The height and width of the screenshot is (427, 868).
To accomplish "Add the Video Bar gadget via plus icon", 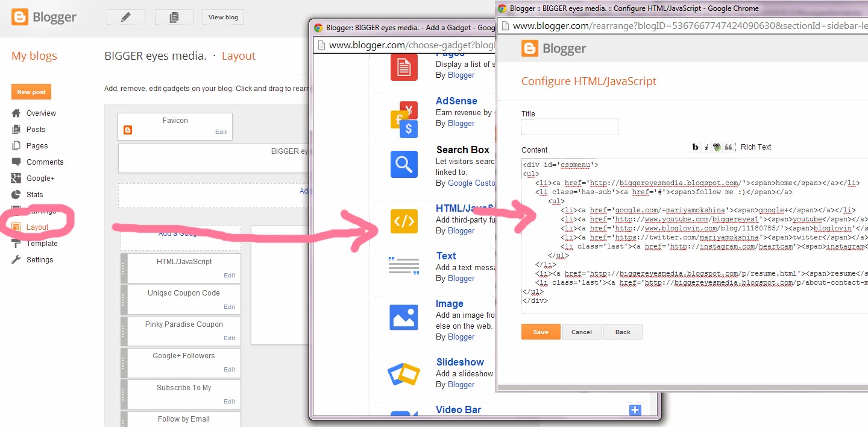I will (635, 410).
